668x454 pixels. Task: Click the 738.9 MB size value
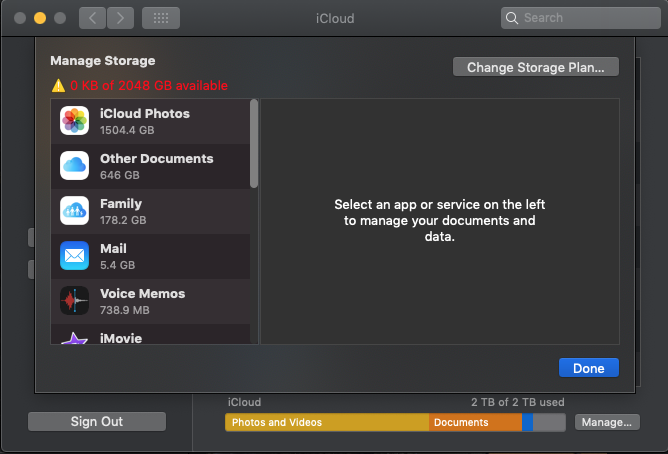click(125, 310)
